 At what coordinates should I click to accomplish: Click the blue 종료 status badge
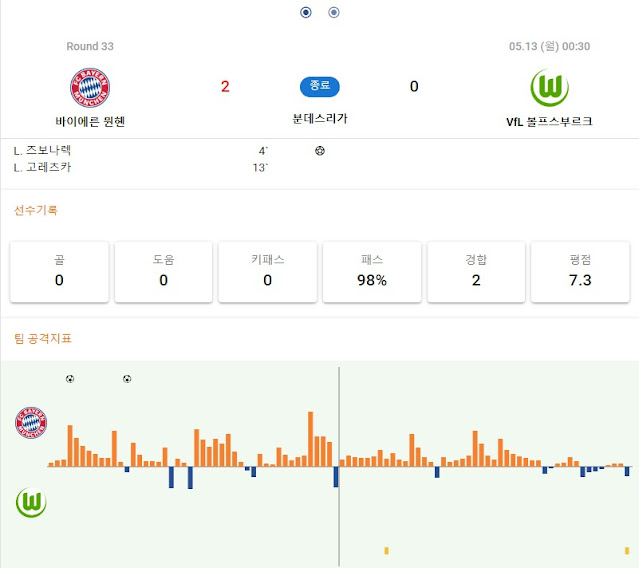pos(320,86)
